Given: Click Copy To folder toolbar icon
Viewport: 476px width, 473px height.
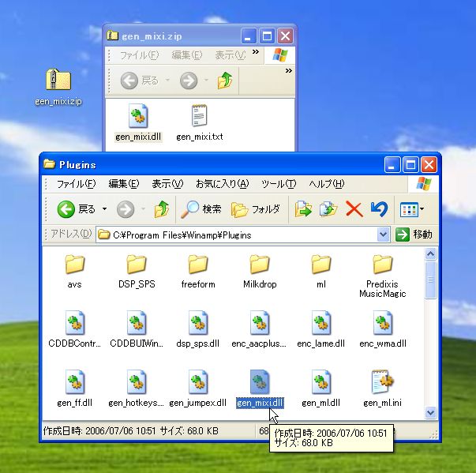Looking at the screenshot, I should (x=328, y=209).
